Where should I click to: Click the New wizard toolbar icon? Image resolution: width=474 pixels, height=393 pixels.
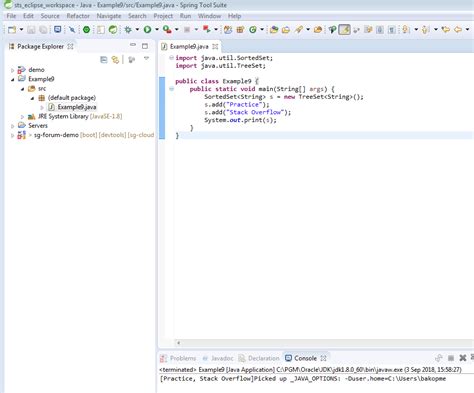12,30
